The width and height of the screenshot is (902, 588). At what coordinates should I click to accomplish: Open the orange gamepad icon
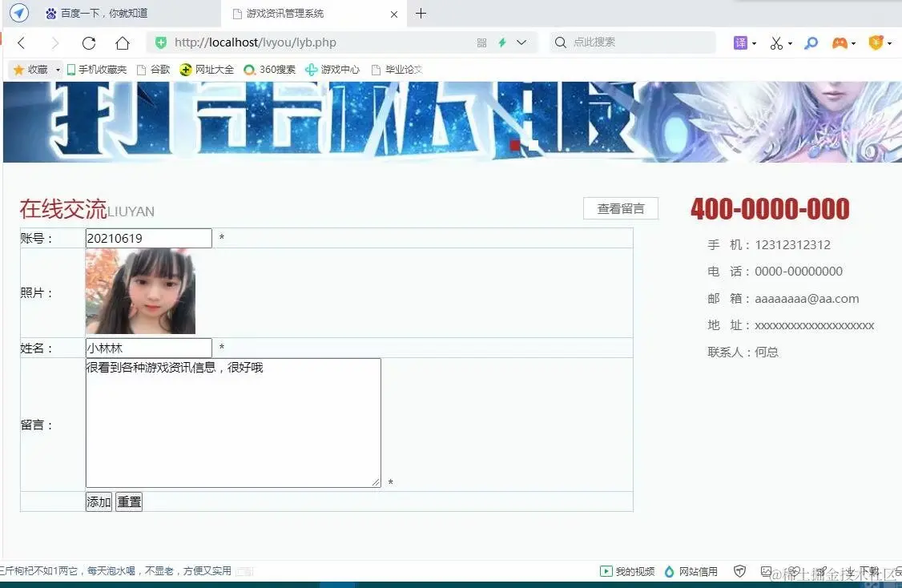840,42
